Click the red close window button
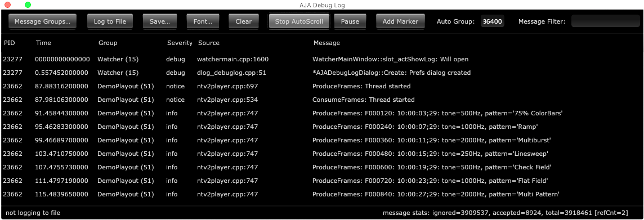 (7, 5)
